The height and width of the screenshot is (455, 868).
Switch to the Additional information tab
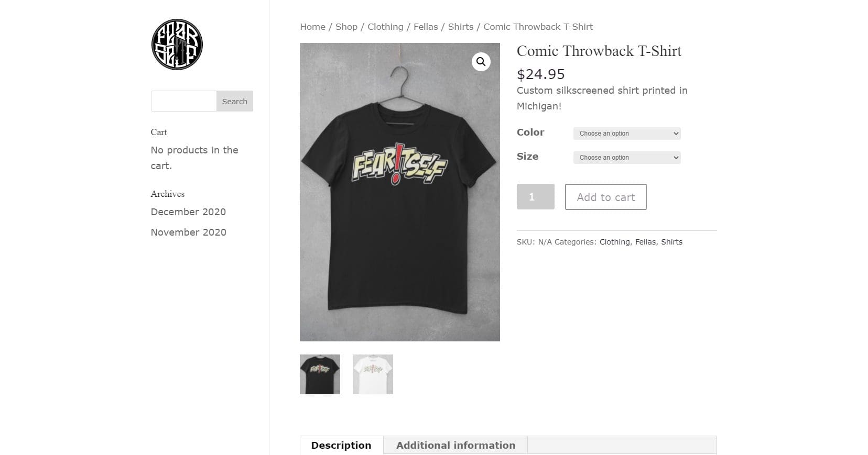click(455, 445)
